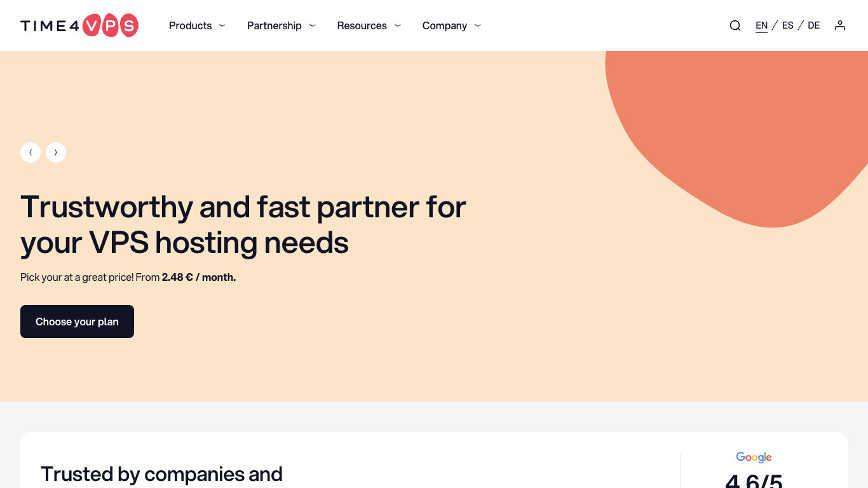Select EN language option

click(x=761, y=25)
